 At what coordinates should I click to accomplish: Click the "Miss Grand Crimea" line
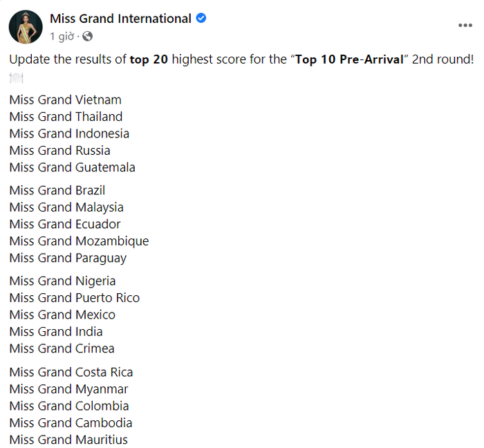coord(62,348)
